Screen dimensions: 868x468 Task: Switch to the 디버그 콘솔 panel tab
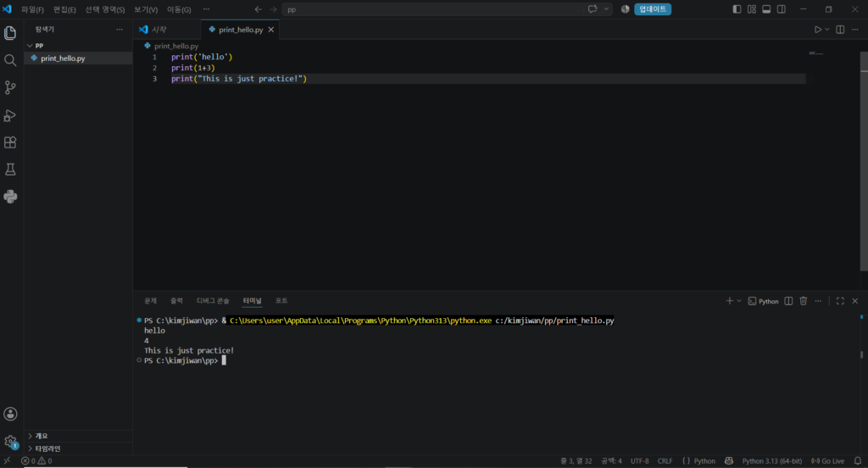point(213,301)
